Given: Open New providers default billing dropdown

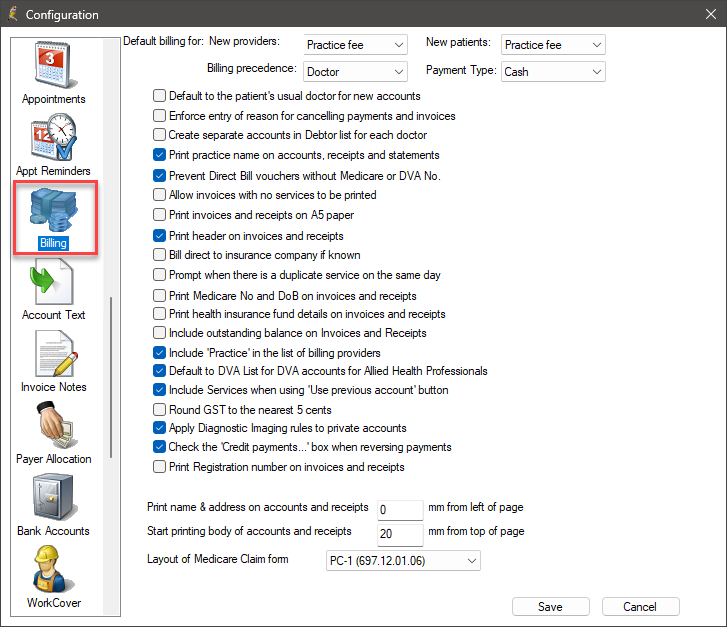Looking at the screenshot, I should (355, 45).
